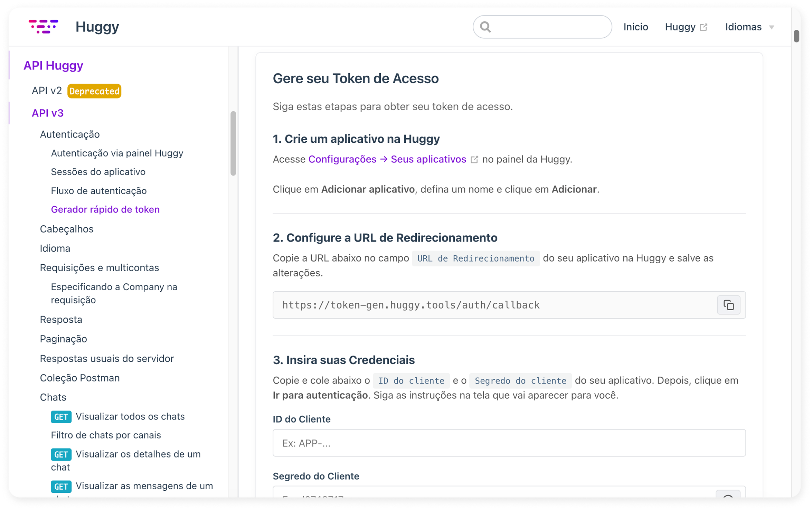
Task: Go to Autenticação via painel Huggy
Action: point(117,153)
